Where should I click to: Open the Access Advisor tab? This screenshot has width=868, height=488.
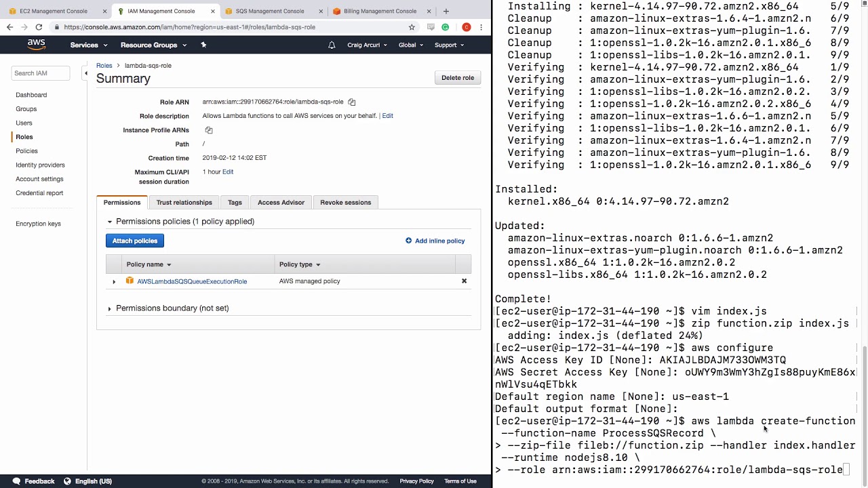click(281, 202)
